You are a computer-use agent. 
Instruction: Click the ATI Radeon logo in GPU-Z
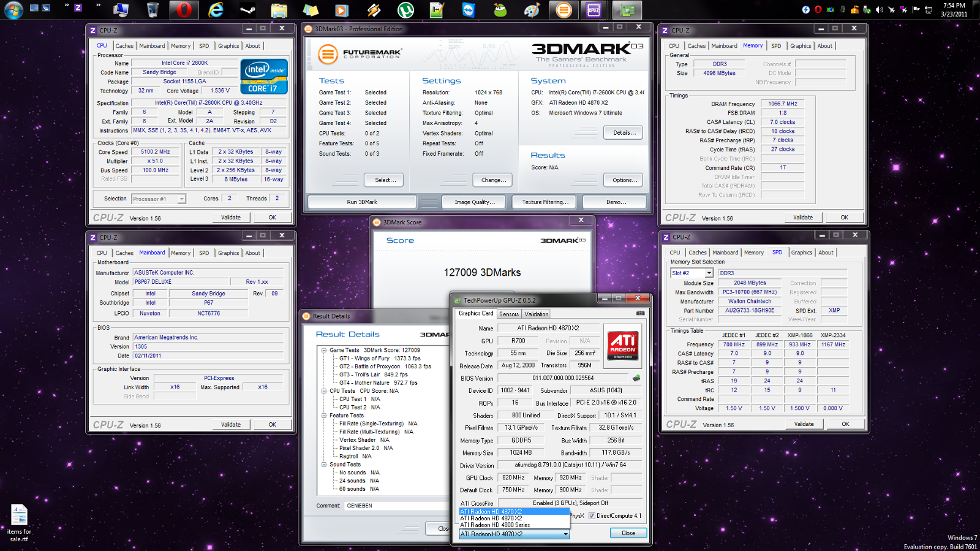(x=622, y=345)
